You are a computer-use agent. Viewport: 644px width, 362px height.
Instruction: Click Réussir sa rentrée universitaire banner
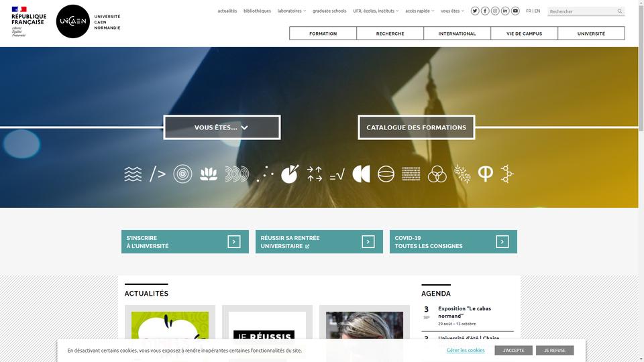[x=319, y=242]
